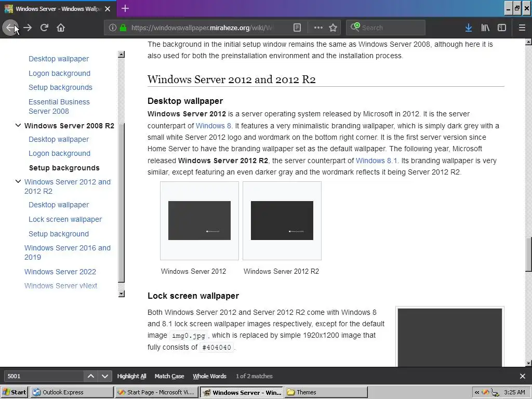Close the find bar
Viewport: 532px width, 399px height.
pyautogui.click(x=523, y=376)
